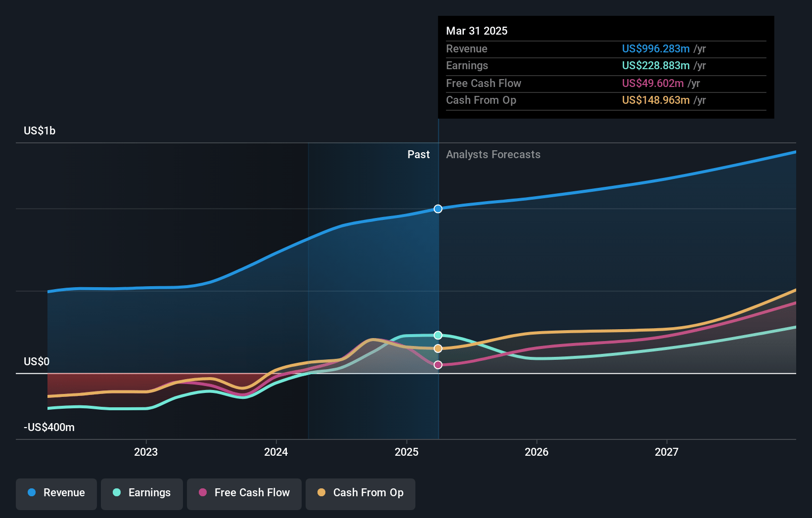Select the Cash From Op data point marker
Image resolution: width=812 pixels, height=518 pixels.
click(438, 348)
